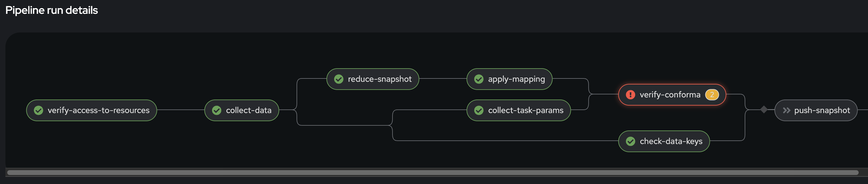Click the success icon on check-data-keys

pos(630,141)
